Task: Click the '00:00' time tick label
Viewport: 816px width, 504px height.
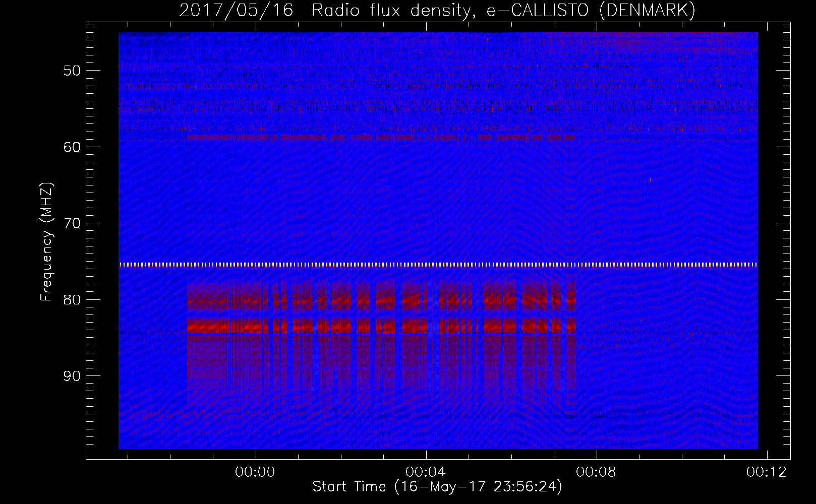Action: pyautogui.click(x=255, y=472)
